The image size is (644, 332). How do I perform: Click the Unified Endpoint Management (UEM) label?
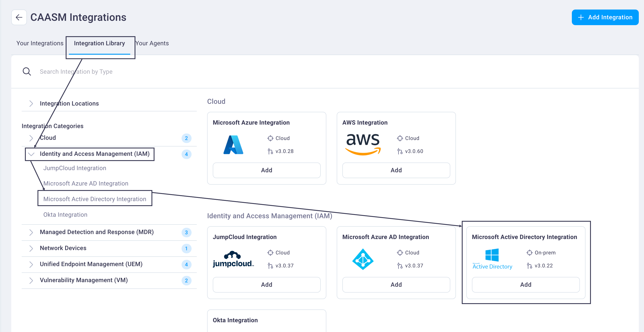click(91, 264)
